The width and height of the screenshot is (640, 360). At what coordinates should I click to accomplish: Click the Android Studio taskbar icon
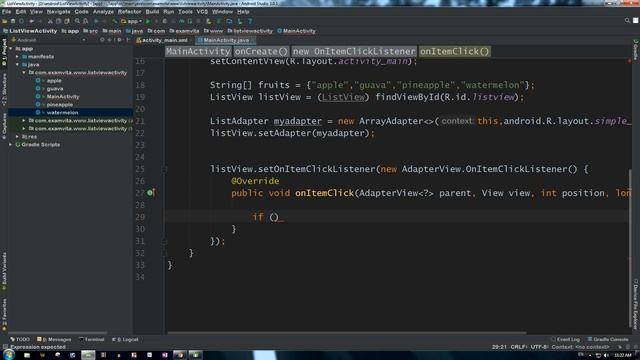tap(88, 355)
